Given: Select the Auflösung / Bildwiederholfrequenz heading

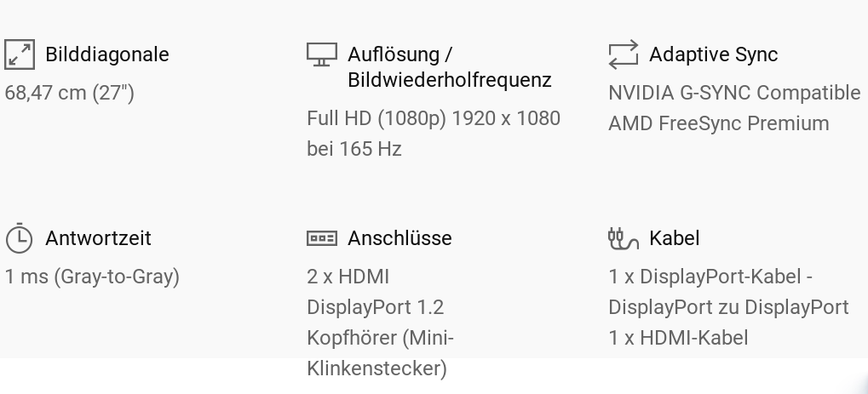Looking at the screenshot, I should 449,67.
